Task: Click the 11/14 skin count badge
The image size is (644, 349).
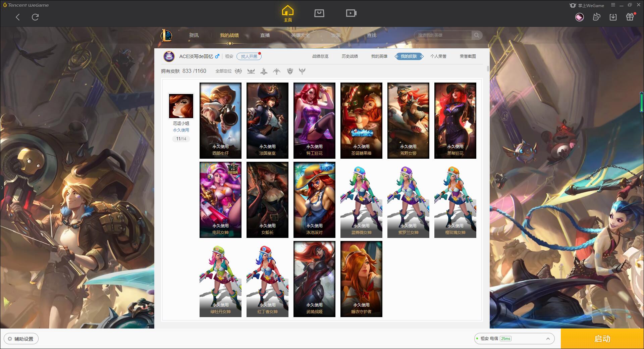Action: [x=181, y=139]
